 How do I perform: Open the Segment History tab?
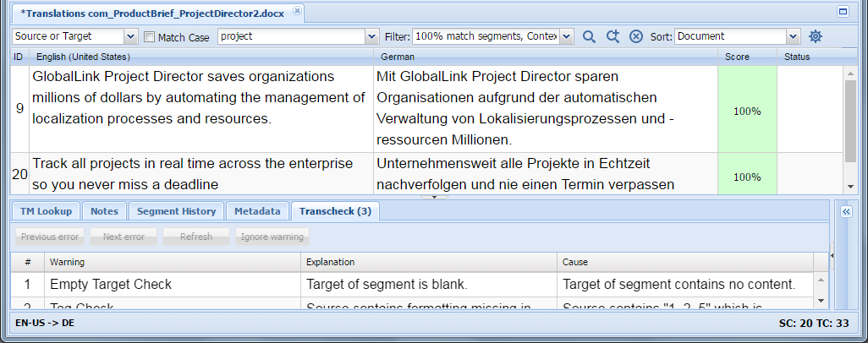176,210
